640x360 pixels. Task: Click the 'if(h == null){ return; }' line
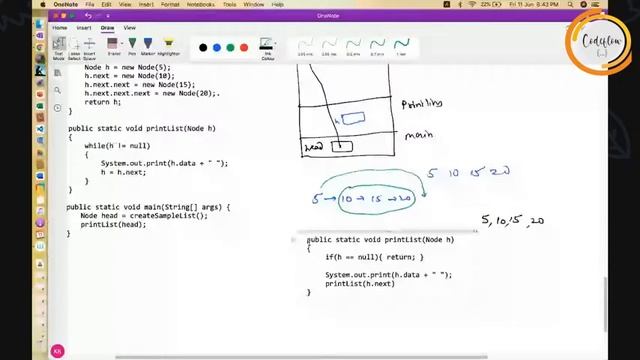[374, 257]
